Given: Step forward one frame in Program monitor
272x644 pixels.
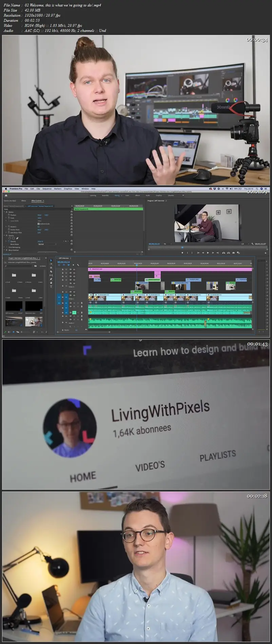Looking at the screenshot, I should pos(213,253).
